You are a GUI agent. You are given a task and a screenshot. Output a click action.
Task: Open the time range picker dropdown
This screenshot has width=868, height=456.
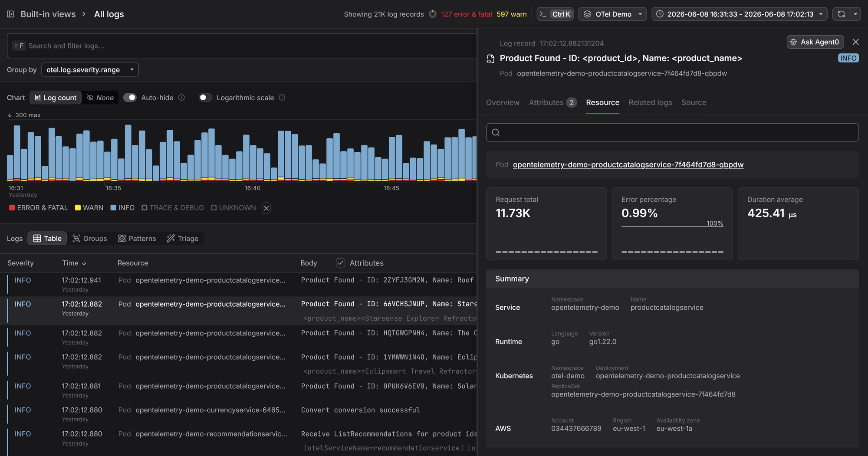tap(740, 14)
